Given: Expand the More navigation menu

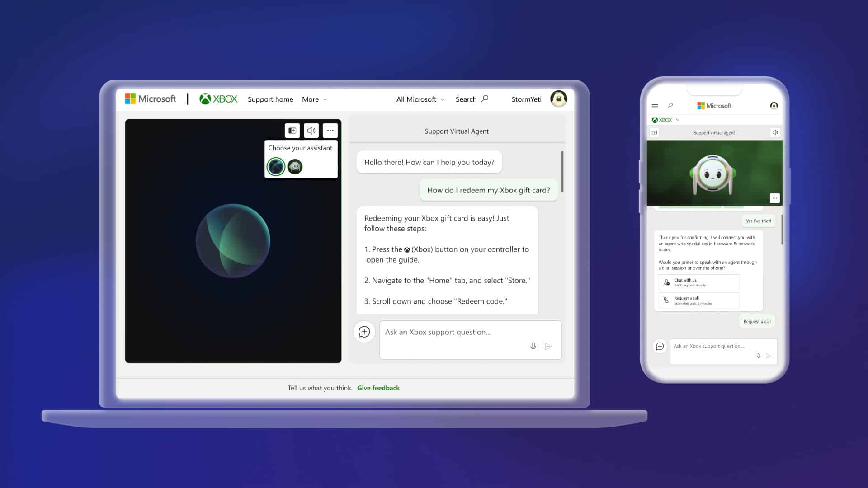Looking at the screenshot, I should point(315,99).
